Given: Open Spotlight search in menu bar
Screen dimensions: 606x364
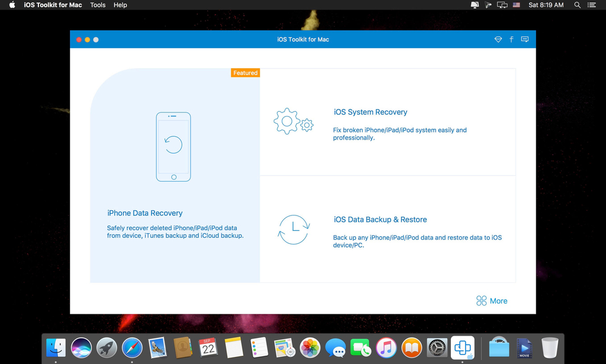Looking at the screenshot, I should (577, 5).
